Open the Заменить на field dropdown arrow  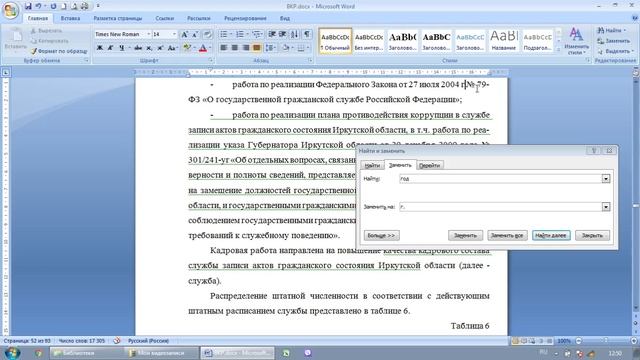tap(606, 207)
